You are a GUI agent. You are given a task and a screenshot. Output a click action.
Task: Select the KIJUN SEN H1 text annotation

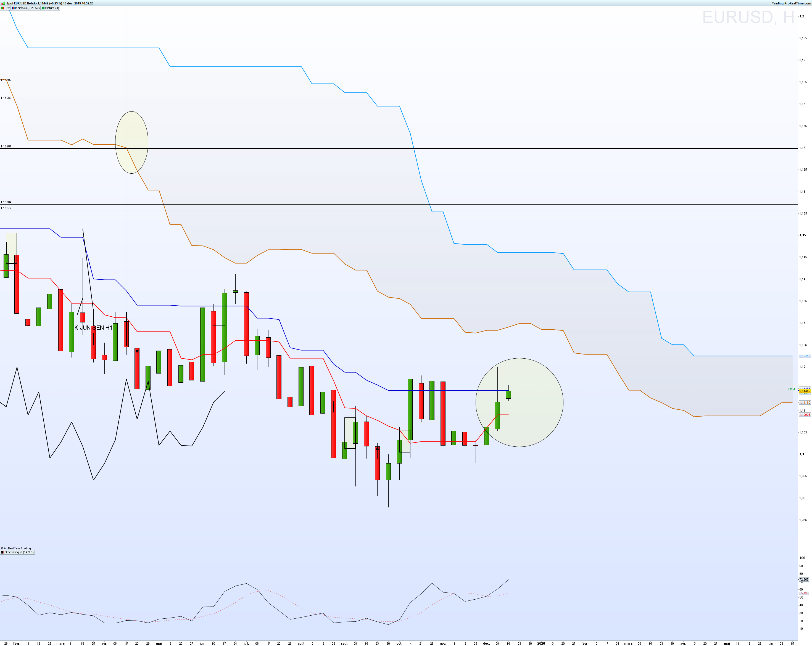(x=93, y=327)
